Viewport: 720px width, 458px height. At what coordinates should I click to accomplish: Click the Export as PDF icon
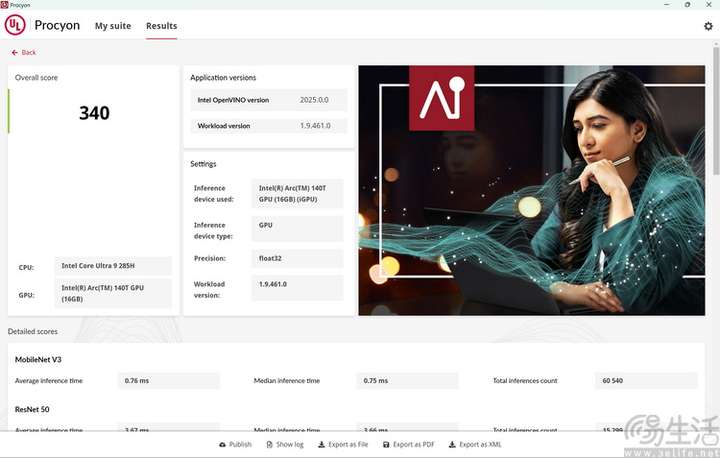pyautogui.click(x=386, y=445)
